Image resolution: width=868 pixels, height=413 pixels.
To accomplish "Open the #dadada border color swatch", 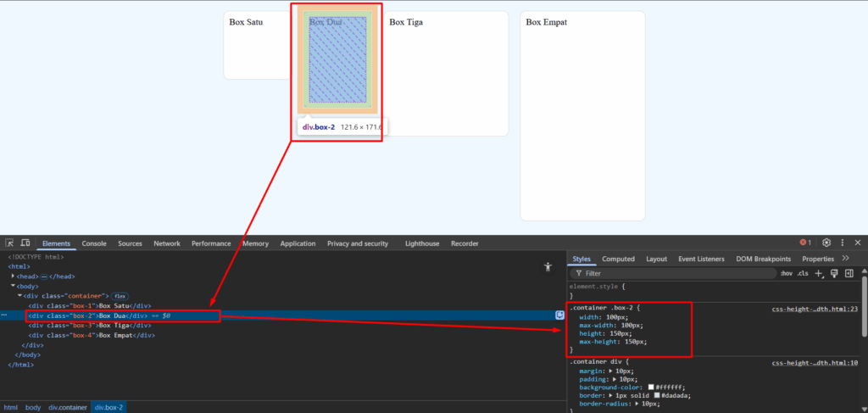I will (x=657, y=396).
